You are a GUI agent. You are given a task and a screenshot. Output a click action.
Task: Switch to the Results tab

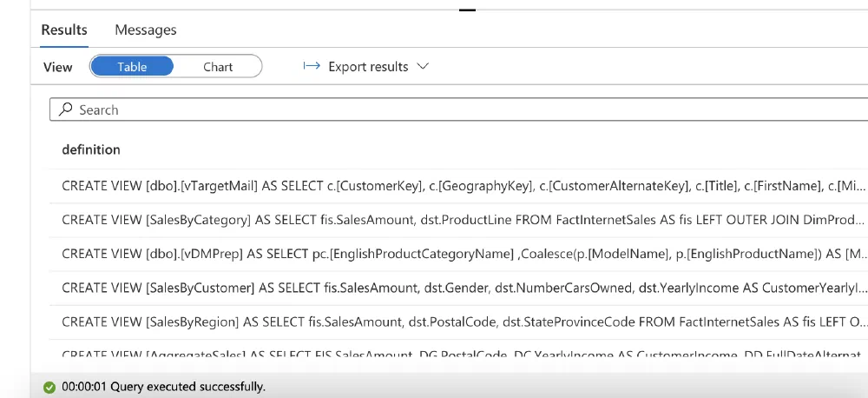pos(64,30)
